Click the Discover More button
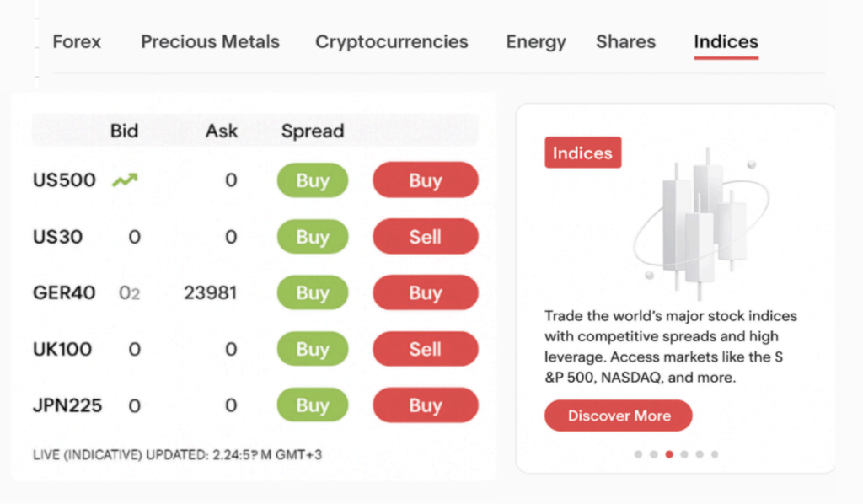The width and height of the screenshot is (863, 504). tap(619, 416)
